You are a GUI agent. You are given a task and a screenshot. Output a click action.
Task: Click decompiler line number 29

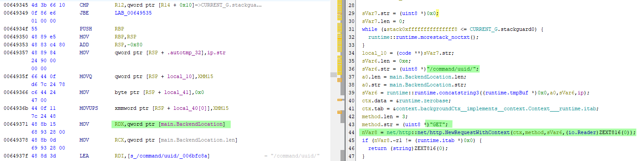[x=351, y=13]
